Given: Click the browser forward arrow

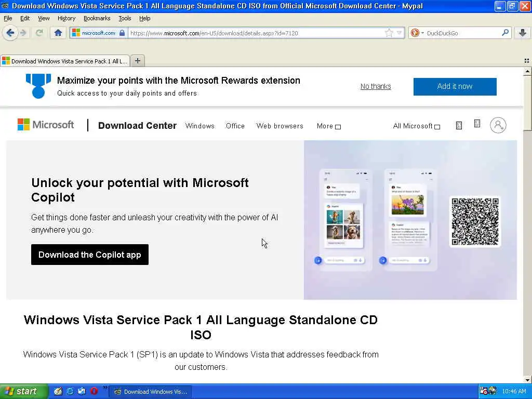Looking at the screenshot, I should pyautogui.click(x=23, y=33).
